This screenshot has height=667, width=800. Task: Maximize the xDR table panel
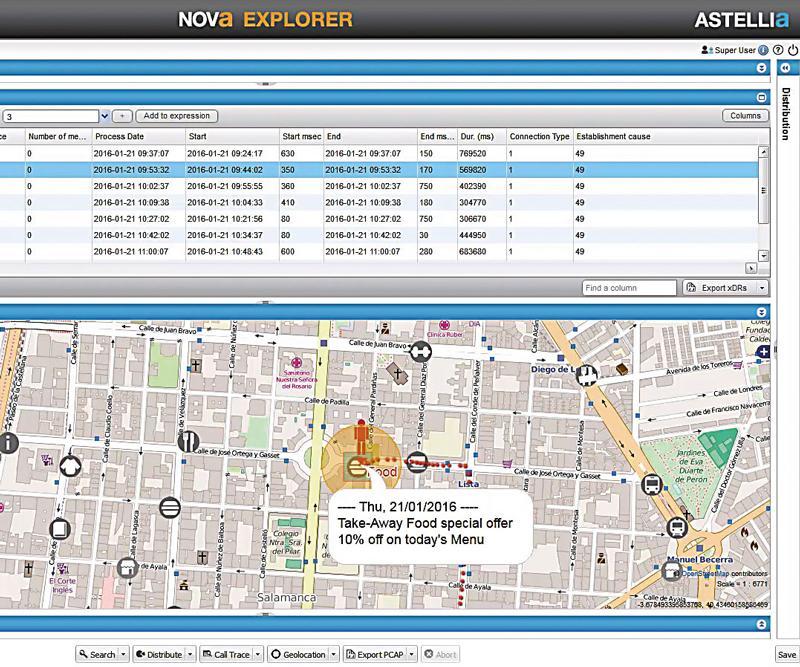(x=761, y=97)
